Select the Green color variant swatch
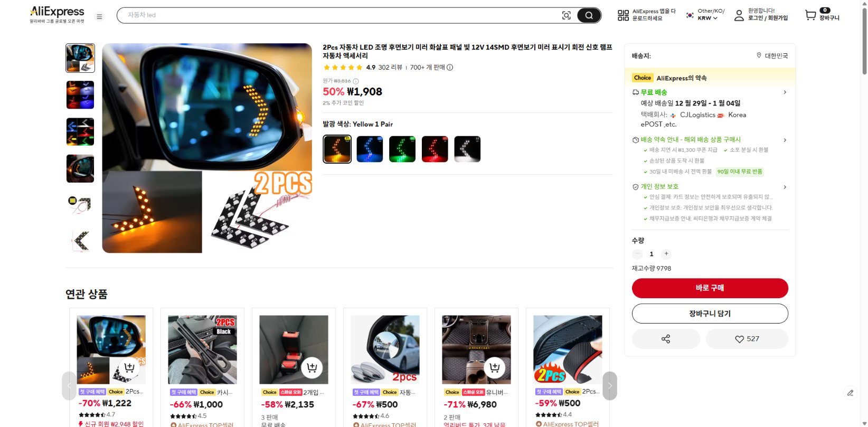Screen dimensions: 868x427 pos(402,149)
